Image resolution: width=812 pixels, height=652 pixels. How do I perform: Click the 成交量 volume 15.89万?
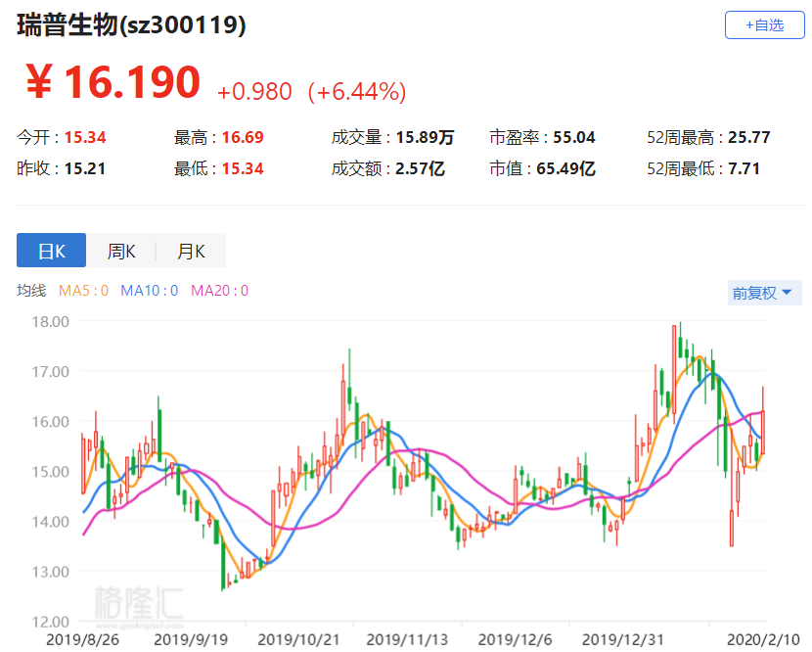coord(425,137)
